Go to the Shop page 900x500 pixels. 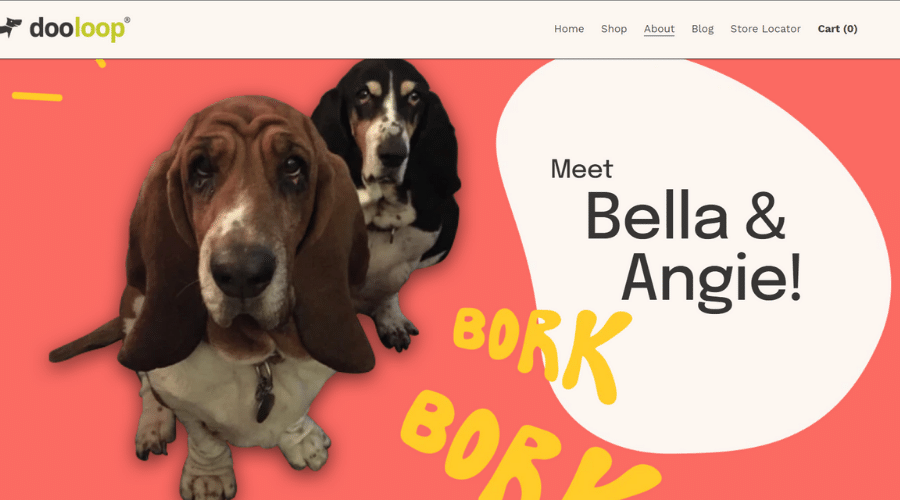614,29
